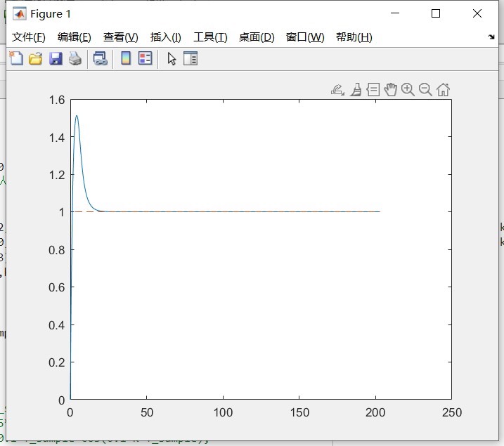The image size is (504, 446).
Task: Maximize the Figure 1 window
Action: point(436,13)
